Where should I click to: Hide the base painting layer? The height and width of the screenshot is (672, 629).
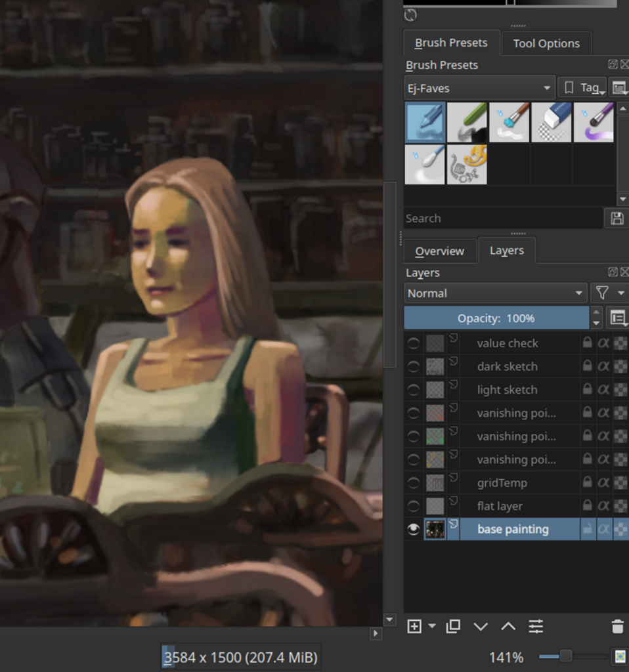(x=413, y=529)
